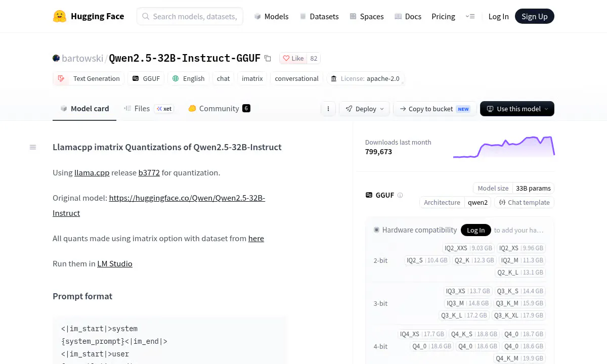Select the IQ2_M 11.3 GB quant
The image size is (607, 364).
(522, 260)
